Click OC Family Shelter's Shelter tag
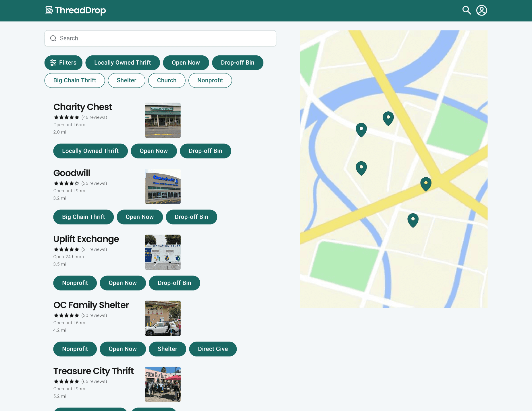532x411 pixels. (x=167, y=349)
